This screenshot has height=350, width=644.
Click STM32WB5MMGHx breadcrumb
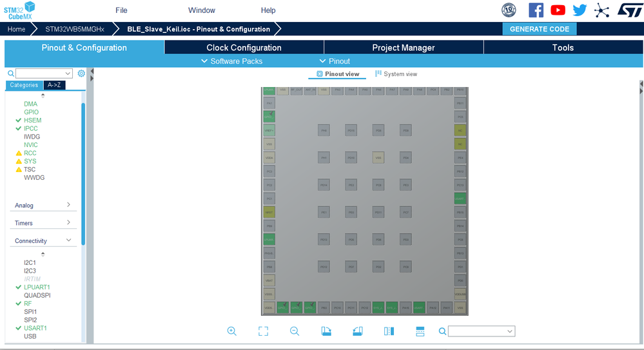[75, 29]
